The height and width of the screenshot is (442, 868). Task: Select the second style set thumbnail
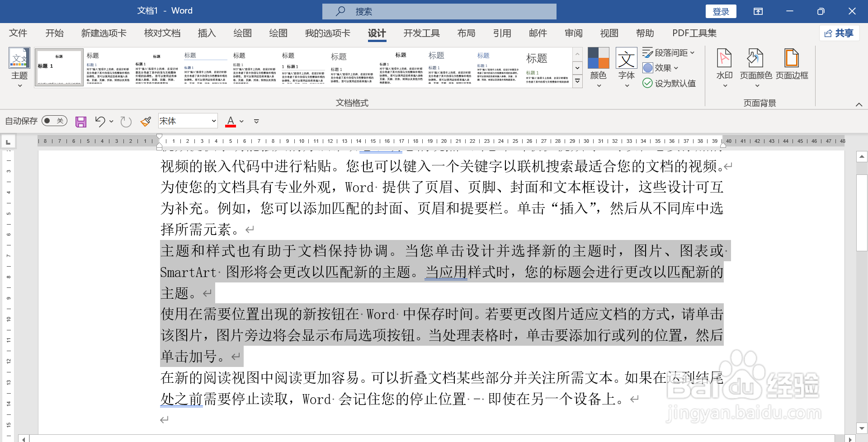(x=108, y=67)
